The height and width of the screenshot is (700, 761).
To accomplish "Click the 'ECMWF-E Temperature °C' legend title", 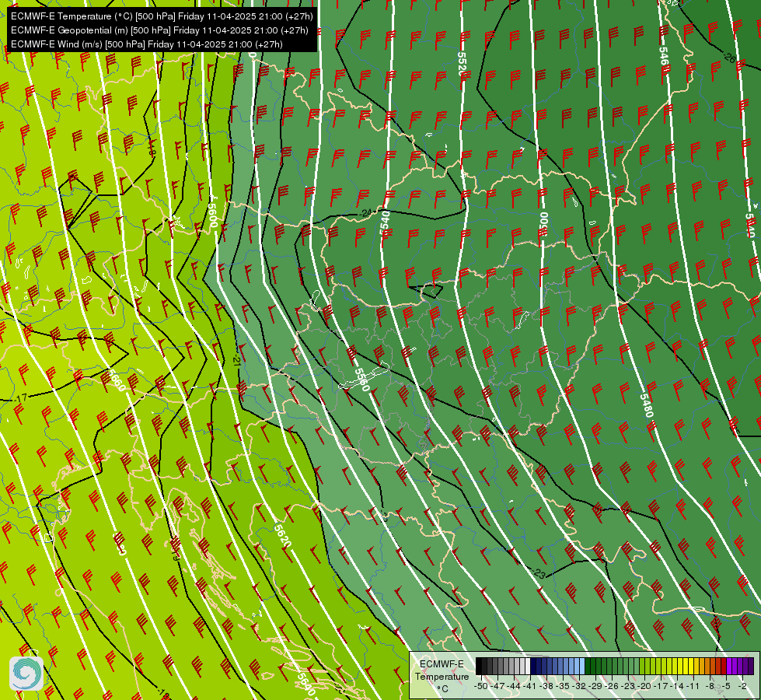I will point(442,676).
